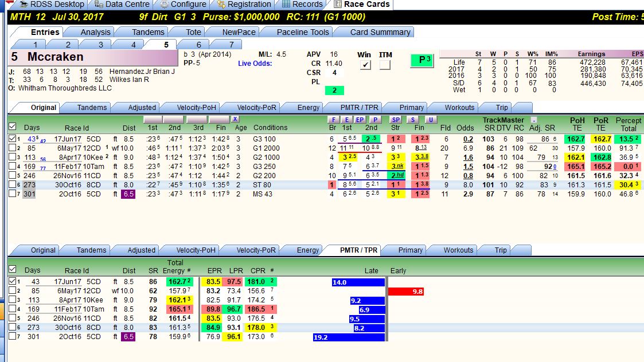Screen dimensions: 644x362
Task: Select horse number 3 tab
Action: point(100,45)
